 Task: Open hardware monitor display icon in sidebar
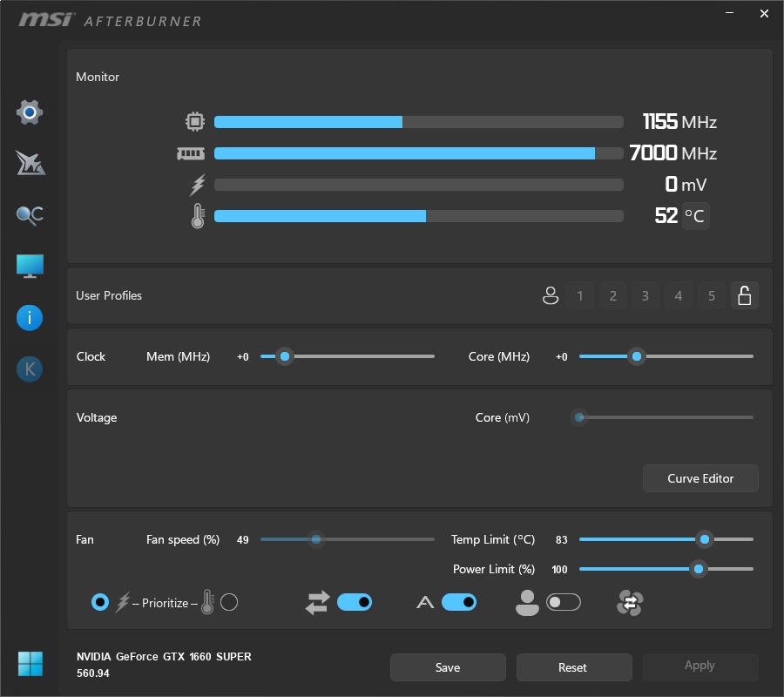coord(30,266)
